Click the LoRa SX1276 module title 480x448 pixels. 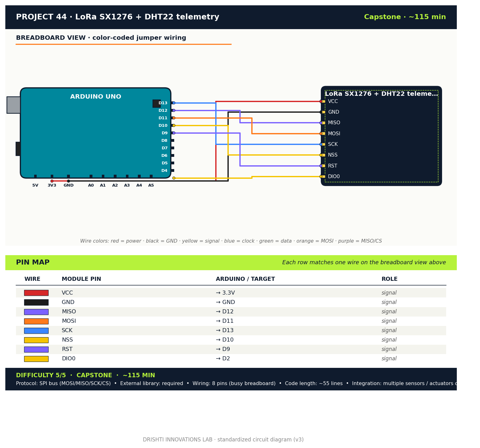pos(381,94)
